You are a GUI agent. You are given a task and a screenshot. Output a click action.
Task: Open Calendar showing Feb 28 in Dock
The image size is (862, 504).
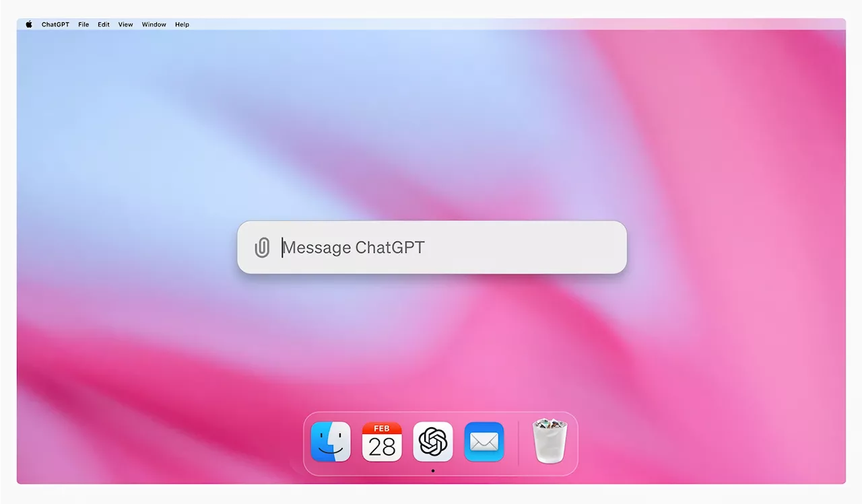[382, 442]
